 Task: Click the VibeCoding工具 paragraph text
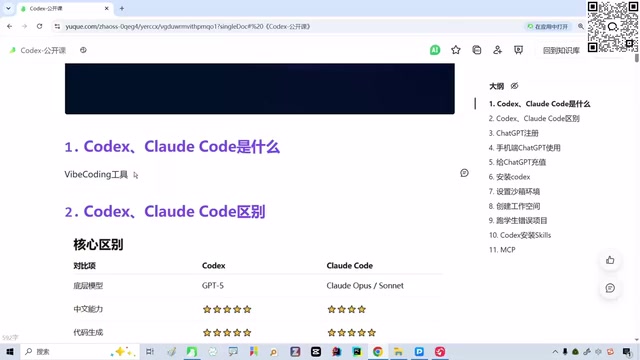(x=96, y=175)
